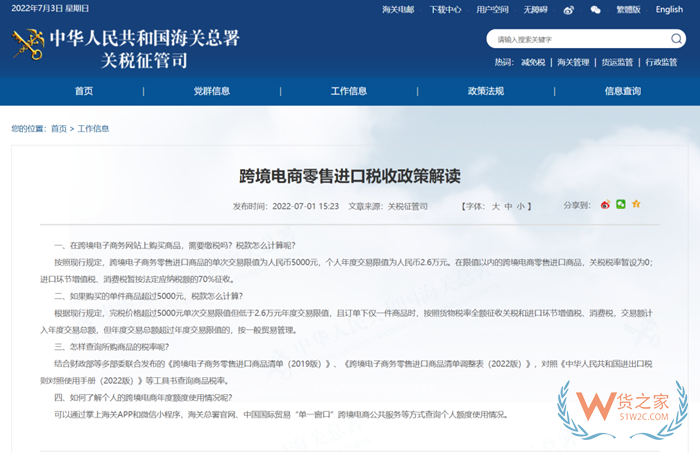Click 首页 in breadcrumb trail

(x=58, y=129)
